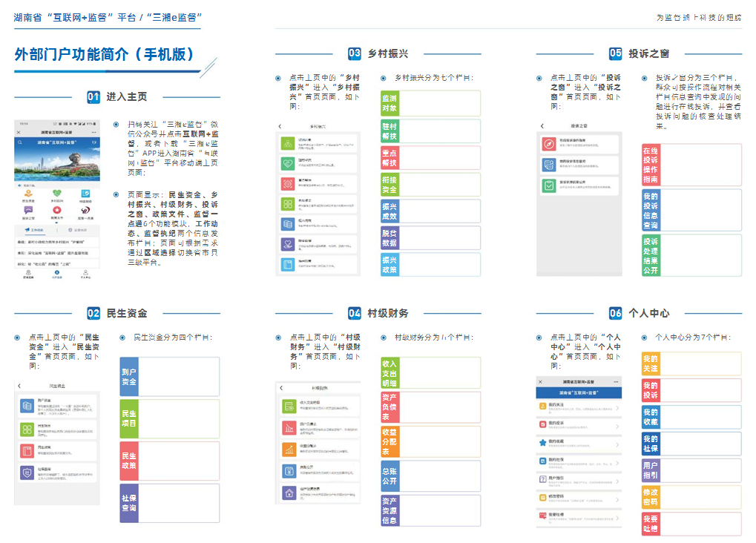756x543 pixels.
Task: Open the green heart 乡村振兴 homepage icon
Action: (56, 194)
